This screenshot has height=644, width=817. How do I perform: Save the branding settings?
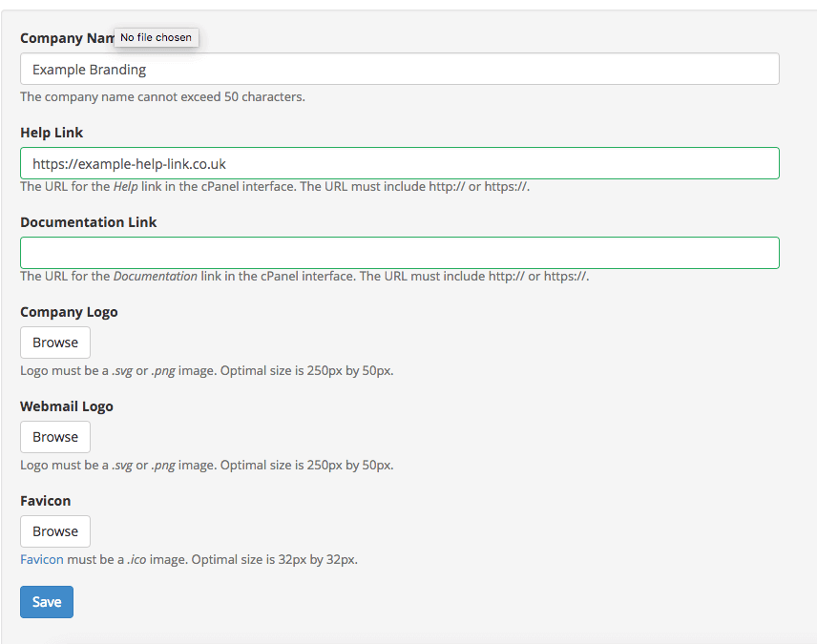pos(47,602)
